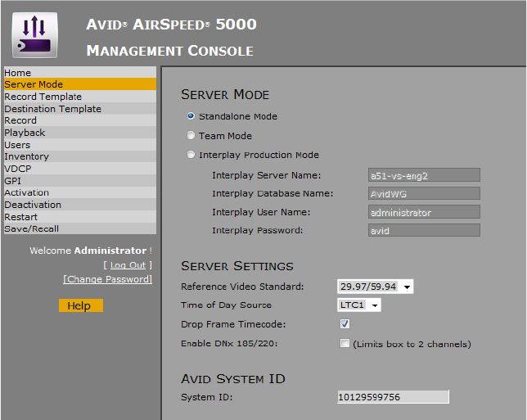The image size is (527, 420).
Task: Click the Interplay User Name field
Action: pos(424,212)
